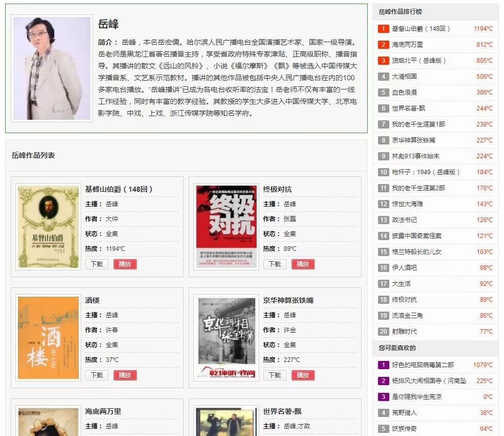
Task: Click heat value 1194℃ in ranking list
Action: coord(483,29)
